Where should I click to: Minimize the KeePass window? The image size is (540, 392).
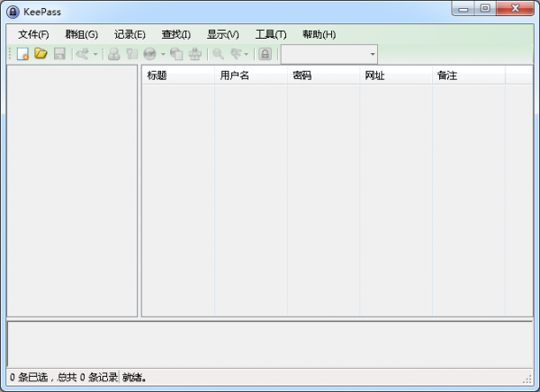click(x=463, y=8)
